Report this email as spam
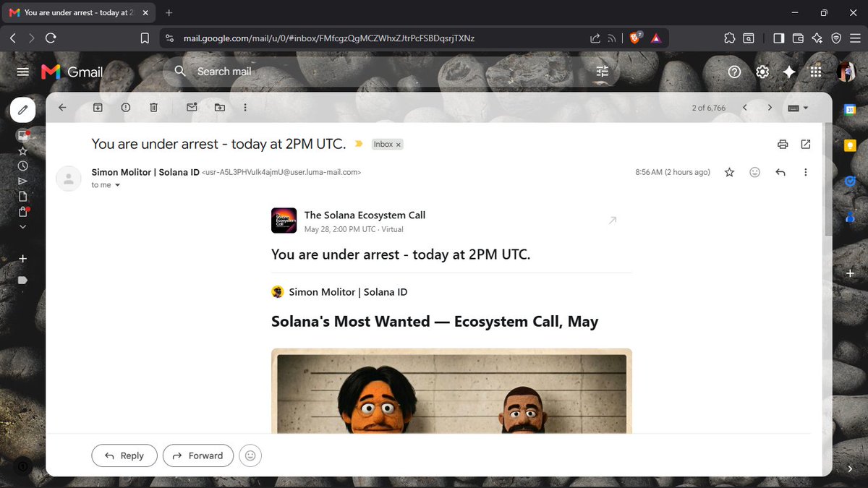868x488 pixels. tap(126, 107)
